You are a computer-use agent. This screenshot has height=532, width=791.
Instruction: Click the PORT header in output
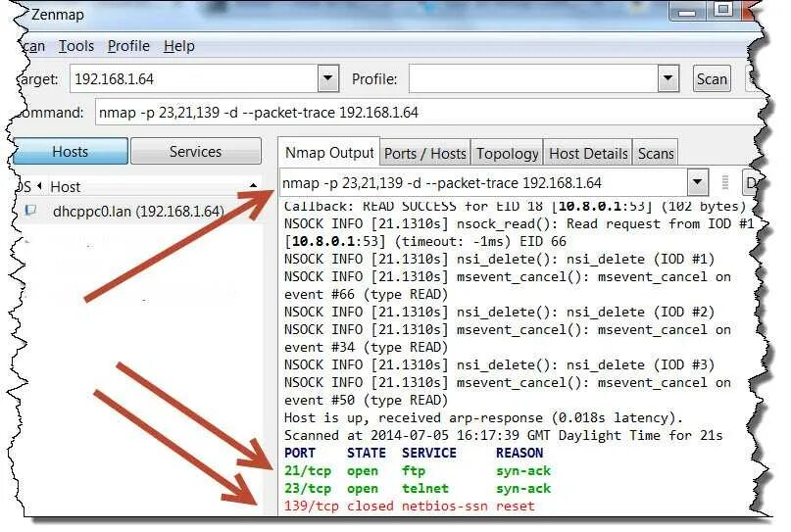point(300,453)
